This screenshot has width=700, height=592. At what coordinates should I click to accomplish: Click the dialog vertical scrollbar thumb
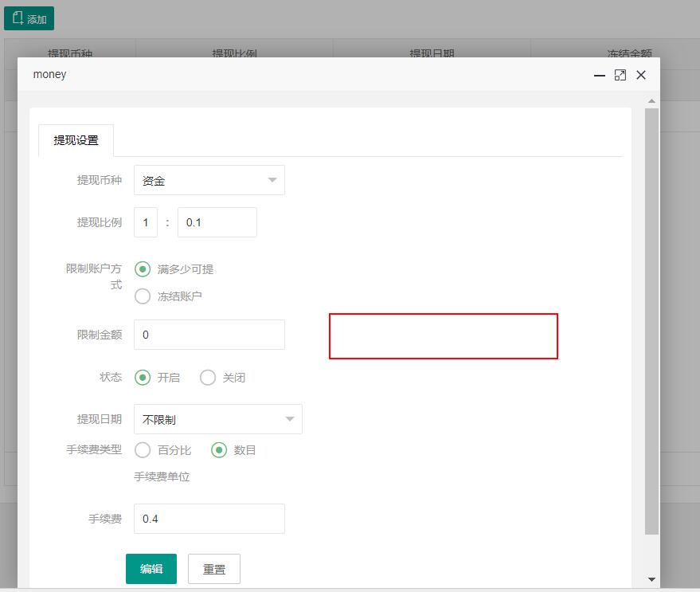tap(651, 321)
